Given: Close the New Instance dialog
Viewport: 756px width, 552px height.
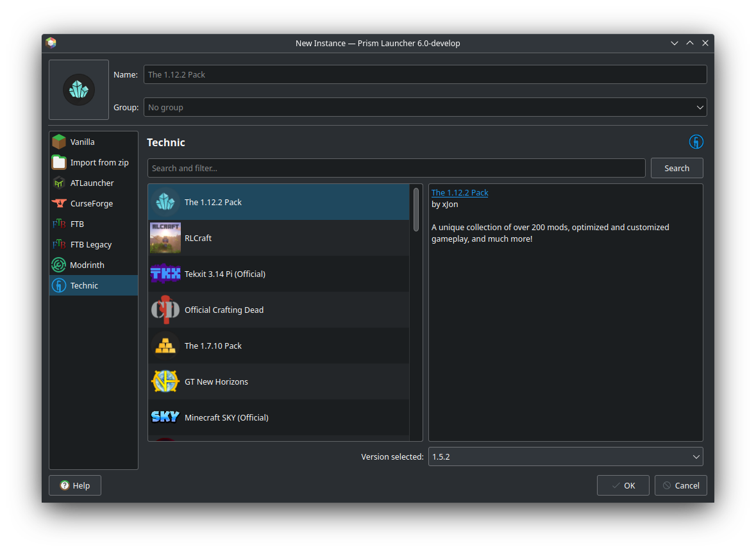Looking at the screenshot, I should (x=705, y=43).
